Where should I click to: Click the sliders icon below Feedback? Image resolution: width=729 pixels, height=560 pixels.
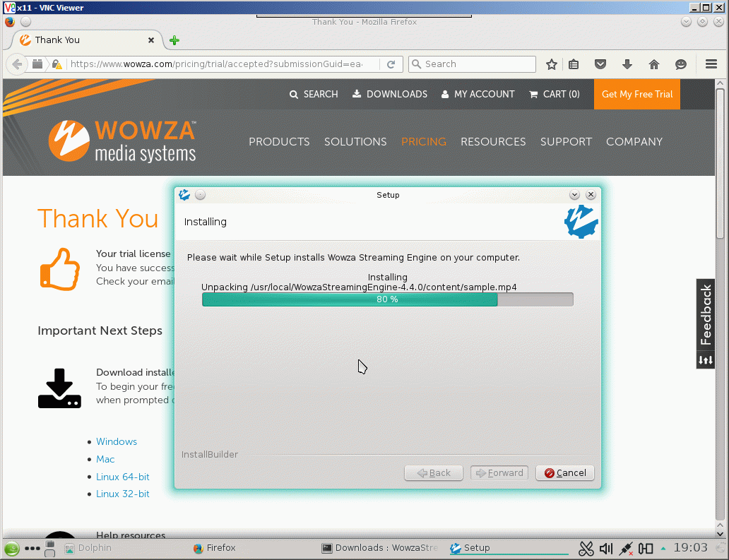pyautogui.click(x=705, y=360)
